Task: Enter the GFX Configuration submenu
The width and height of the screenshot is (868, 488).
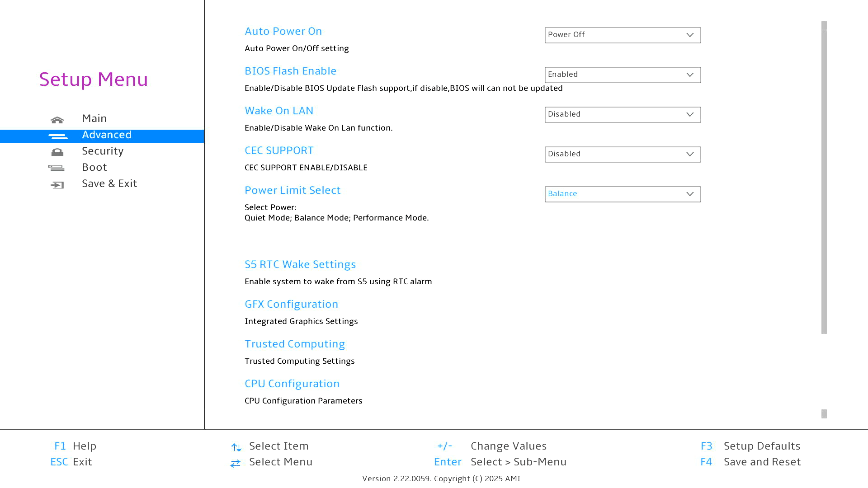Action: point(291,305)
